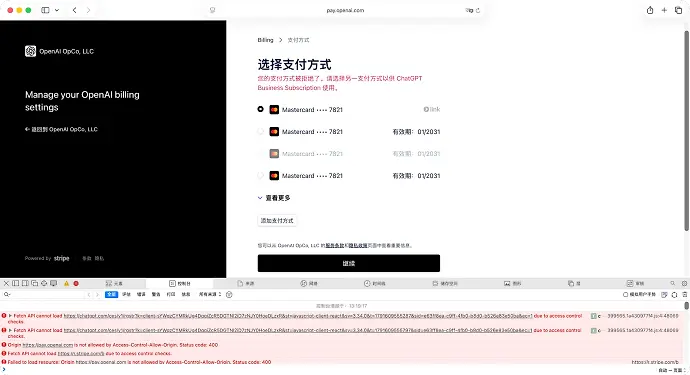
Task: Click the console reload icon near trash
Action: coord(674,294)
